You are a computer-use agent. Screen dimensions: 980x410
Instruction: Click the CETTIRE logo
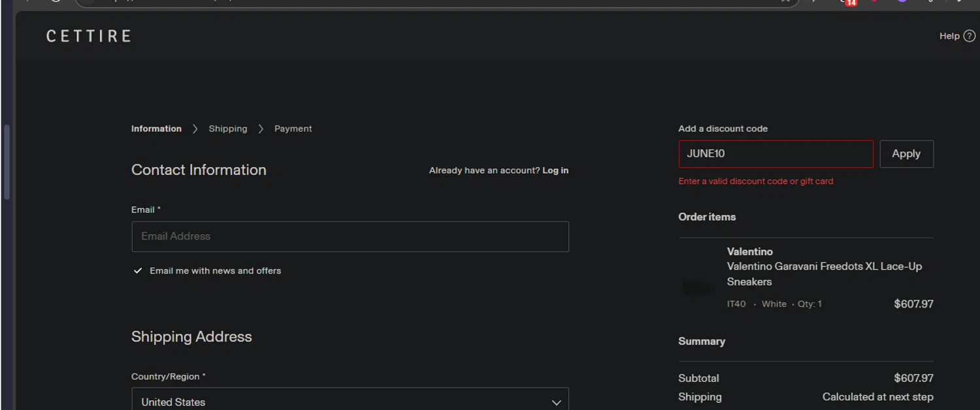coord(89,36)
